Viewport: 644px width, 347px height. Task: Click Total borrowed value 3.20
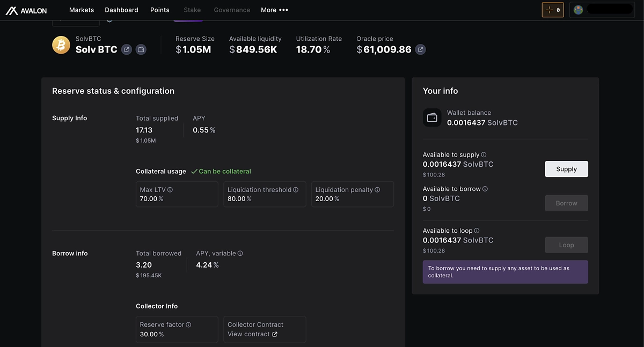click(x=144, y=265)
